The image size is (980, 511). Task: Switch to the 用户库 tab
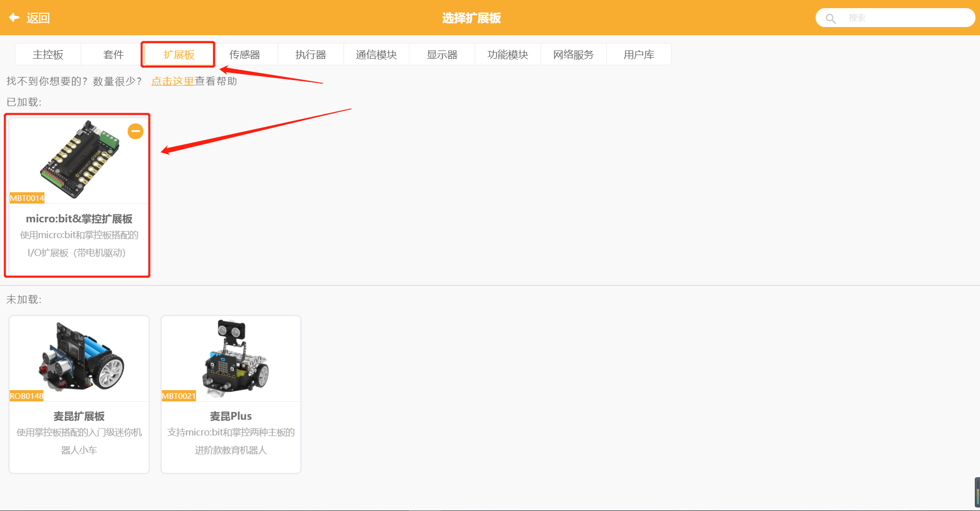(x=639, y=55)
